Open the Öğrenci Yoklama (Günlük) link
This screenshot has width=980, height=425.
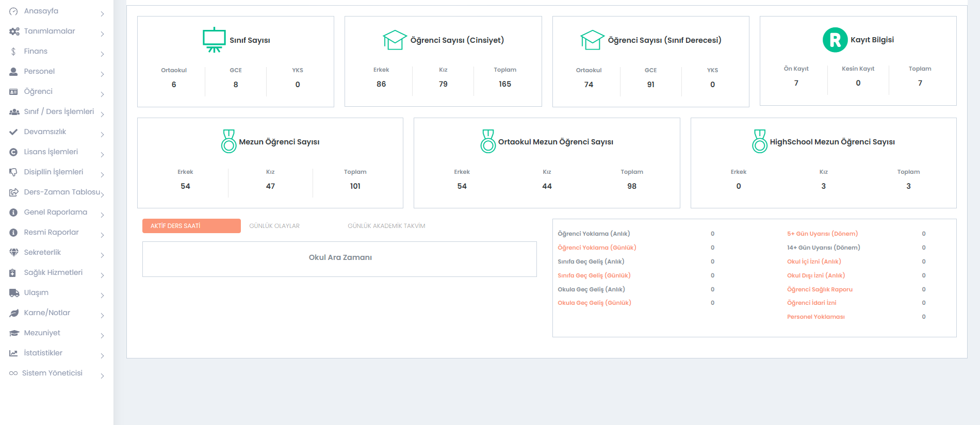[597, 248]
